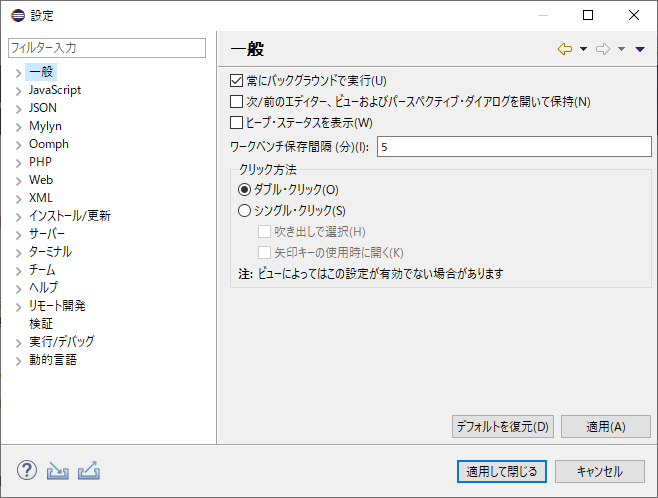Expand the チーム tree node
The height and width of the screenshot is (498, 658).
click(x=18, y=271)
